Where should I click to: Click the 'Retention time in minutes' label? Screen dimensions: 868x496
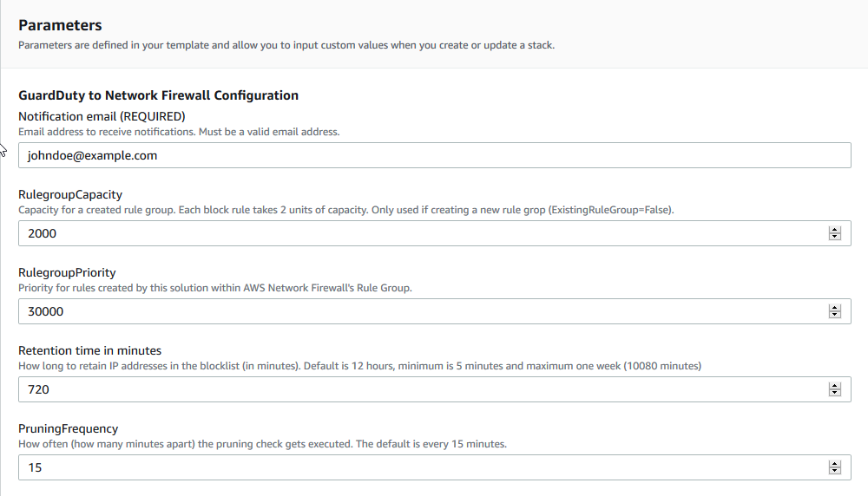(x=89, y=350)
